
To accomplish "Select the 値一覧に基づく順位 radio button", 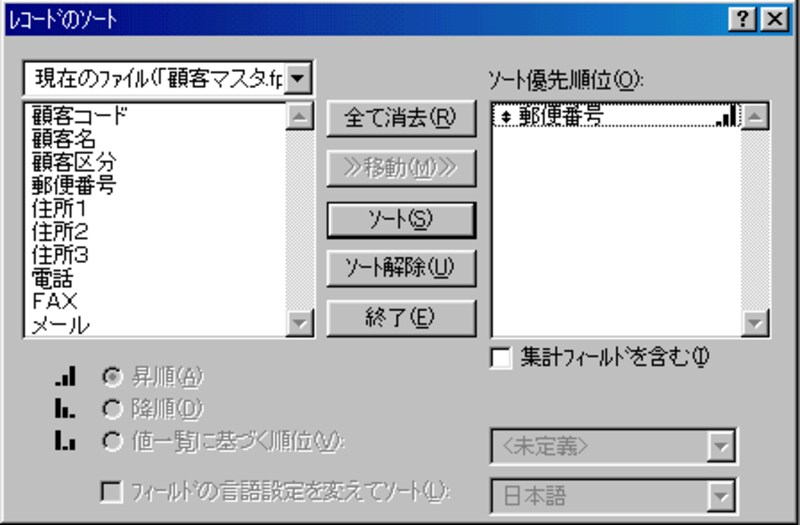I will 112,441.
